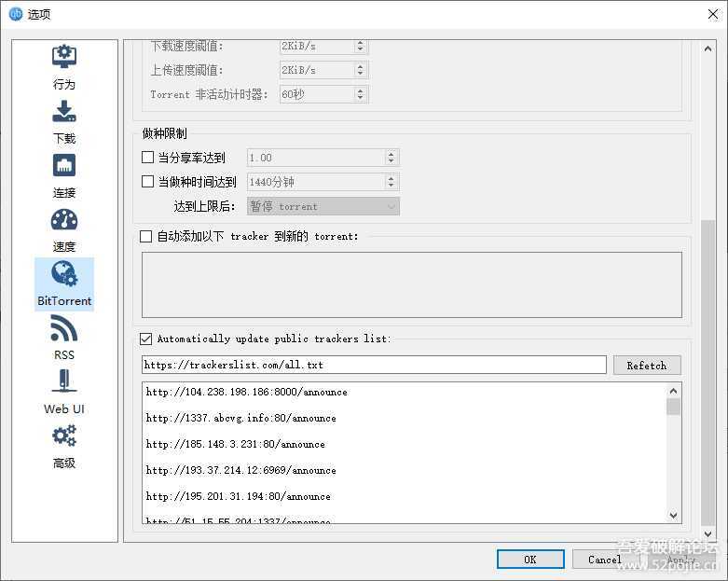
Task: Click the tracker list scrollbar down arrow
Action: click(674, 515)
